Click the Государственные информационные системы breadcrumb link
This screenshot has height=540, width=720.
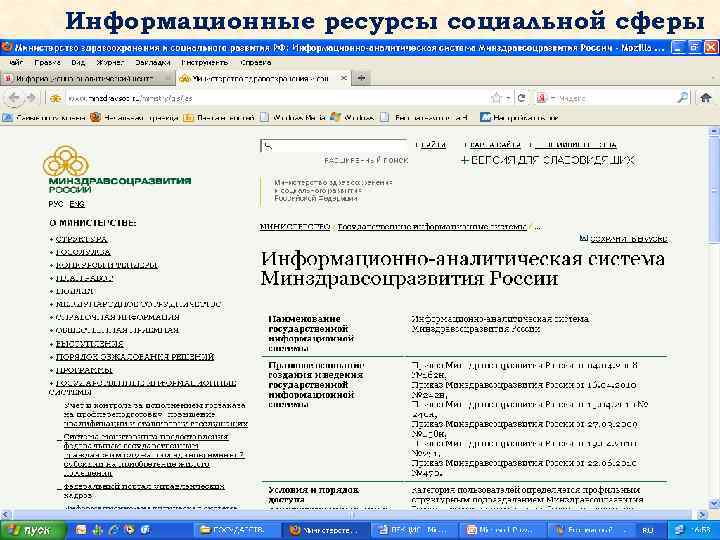[x=432, y=227]
